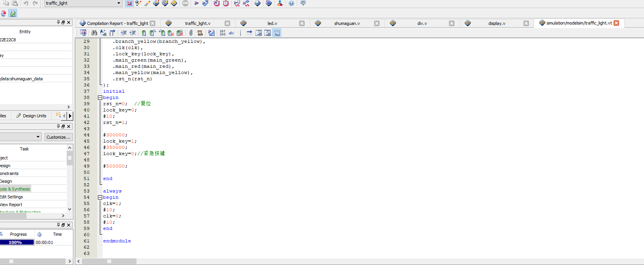This screenshot has height=265, width=644.
Task: Close the div.v tab
Action: click(452, 23)
